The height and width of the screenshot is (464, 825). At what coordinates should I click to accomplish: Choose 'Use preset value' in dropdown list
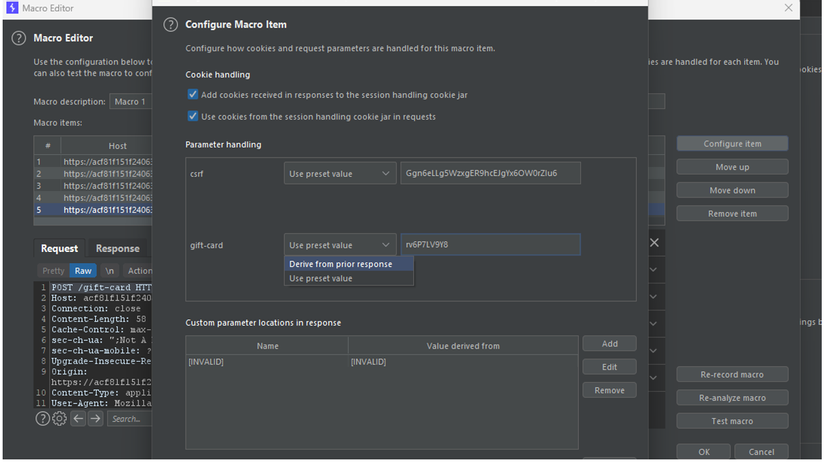pyautogui.click(x=321, y=278)
